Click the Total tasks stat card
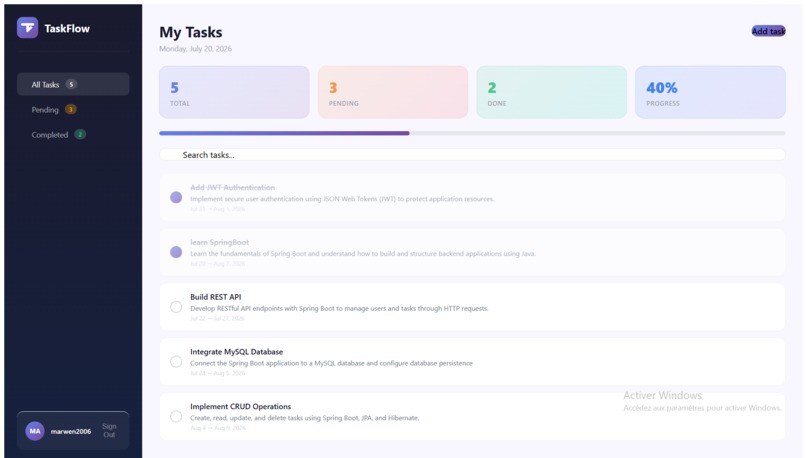The height and width of the screenshot is (458, 806). (234, 92)
